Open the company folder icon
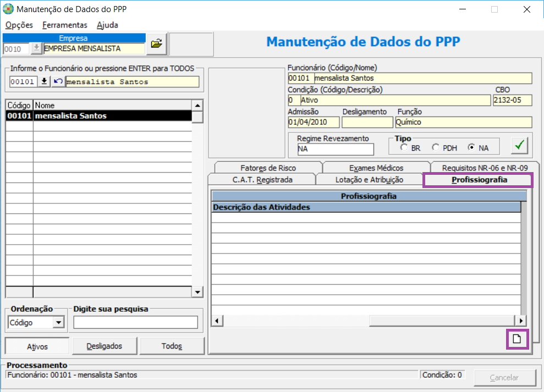This screenshot has height=392, width=544. coord(157,44)
